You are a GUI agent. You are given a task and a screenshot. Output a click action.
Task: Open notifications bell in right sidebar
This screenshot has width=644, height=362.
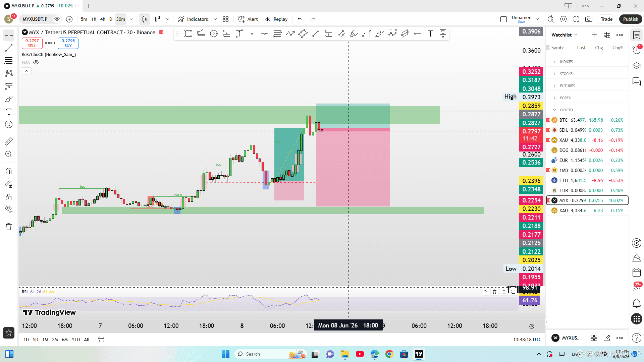[637, 303]
